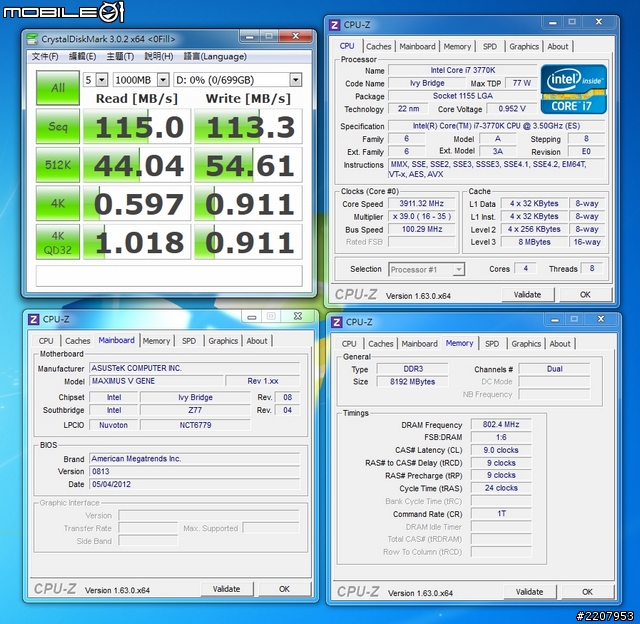Viewport: 640px width, 624px height.
Task: Start the 512K benchmark test
Action: pyautogui.click(x=58, y=165)
